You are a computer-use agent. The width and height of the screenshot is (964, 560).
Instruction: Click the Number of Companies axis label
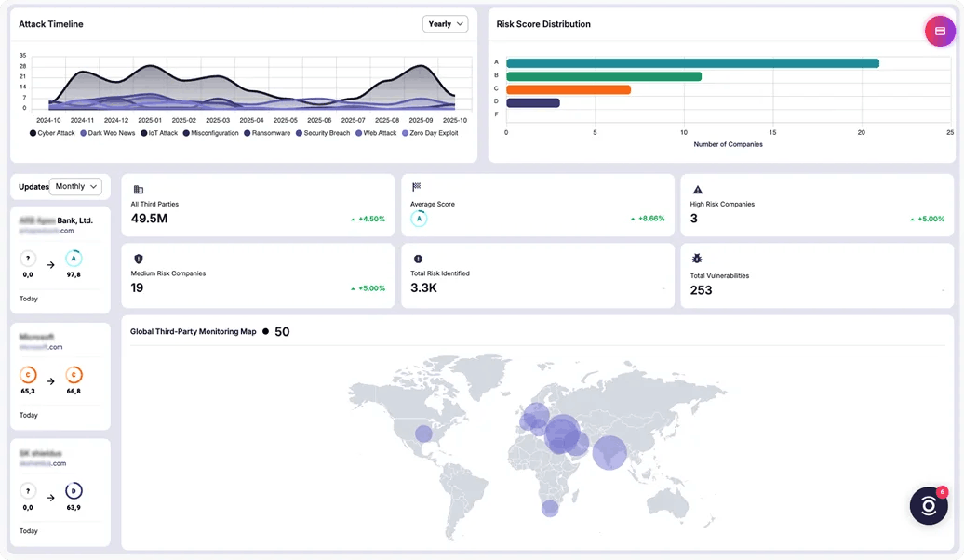(x=728, y=144)
